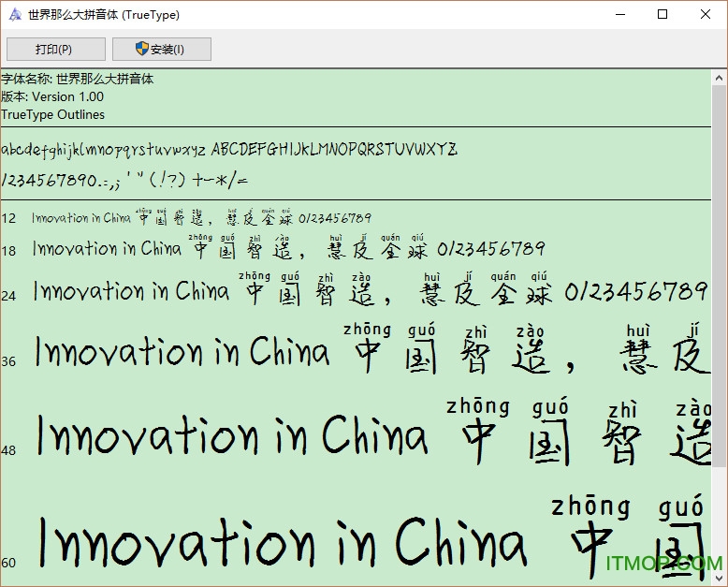
Task: Click the 字体名称 font name line
Action: (x=78, y=80)
